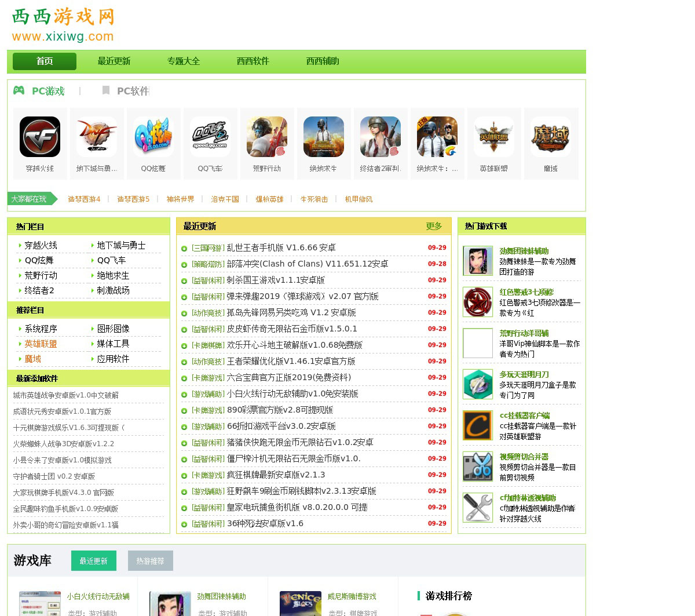Open 王者荣耀优化版V1.46.1 update

(291, 361)
